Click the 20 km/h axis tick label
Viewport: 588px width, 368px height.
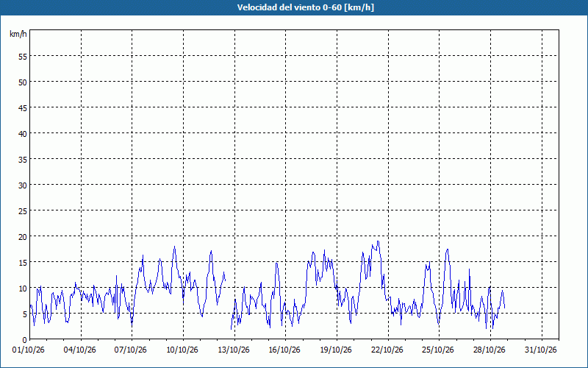point(23,236)
